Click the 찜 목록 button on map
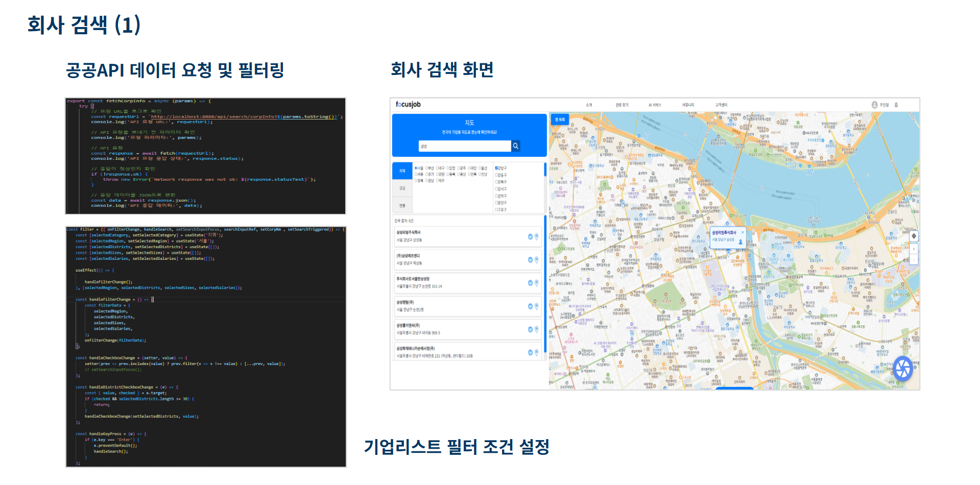The image size is (980, 485). (x=560, y=120)
